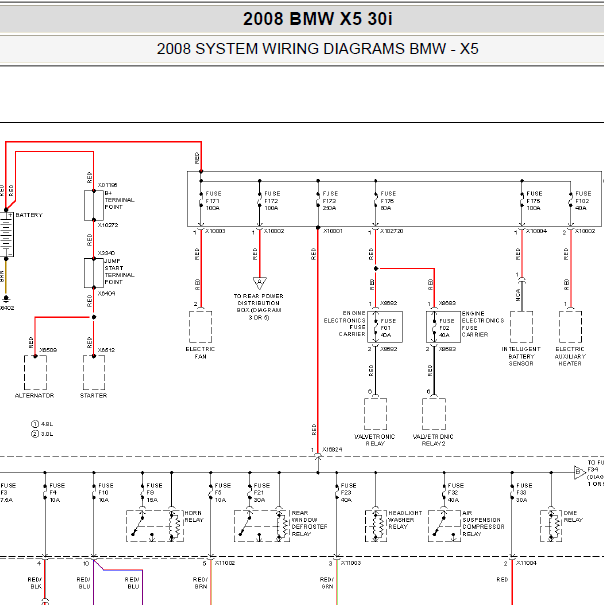
Task: Select the rear window defroster relay symbol
Action: coord(262,526)
